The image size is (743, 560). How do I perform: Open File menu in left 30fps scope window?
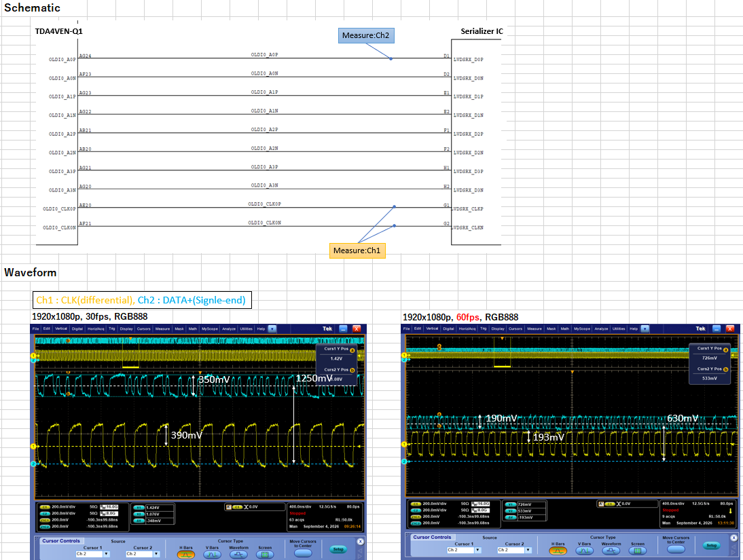(35, 329)
